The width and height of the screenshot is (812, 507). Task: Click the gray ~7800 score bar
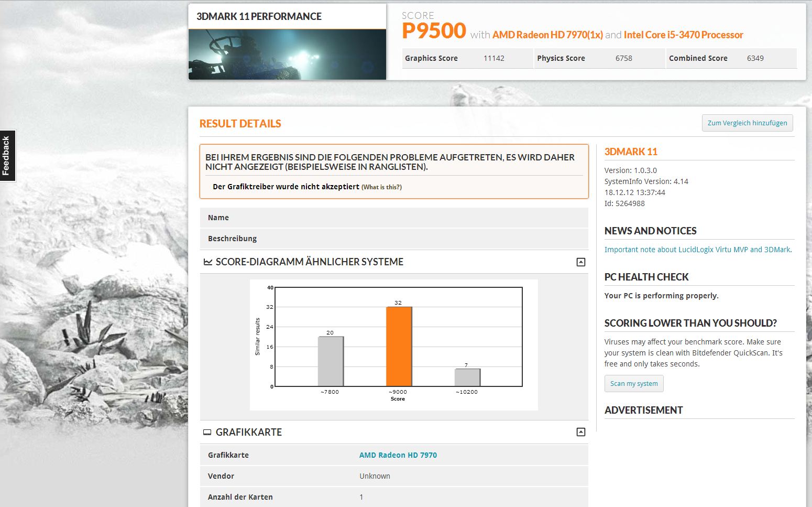click(x=331, y=361)
